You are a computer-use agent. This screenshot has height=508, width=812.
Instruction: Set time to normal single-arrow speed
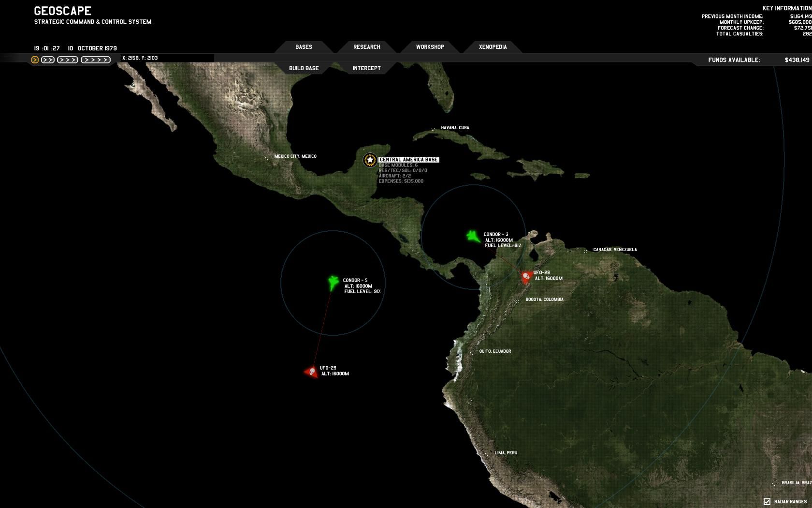coord(35,60)
